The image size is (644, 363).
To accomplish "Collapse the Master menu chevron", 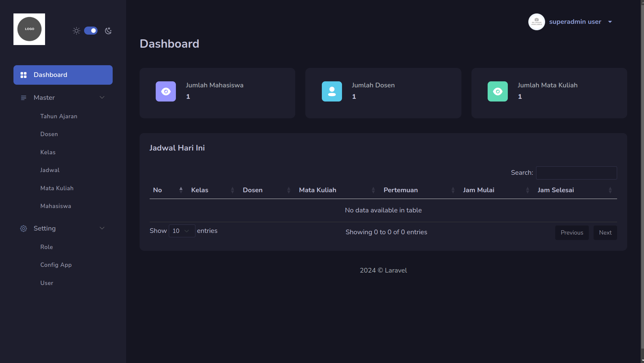I will tap(102, 97).
